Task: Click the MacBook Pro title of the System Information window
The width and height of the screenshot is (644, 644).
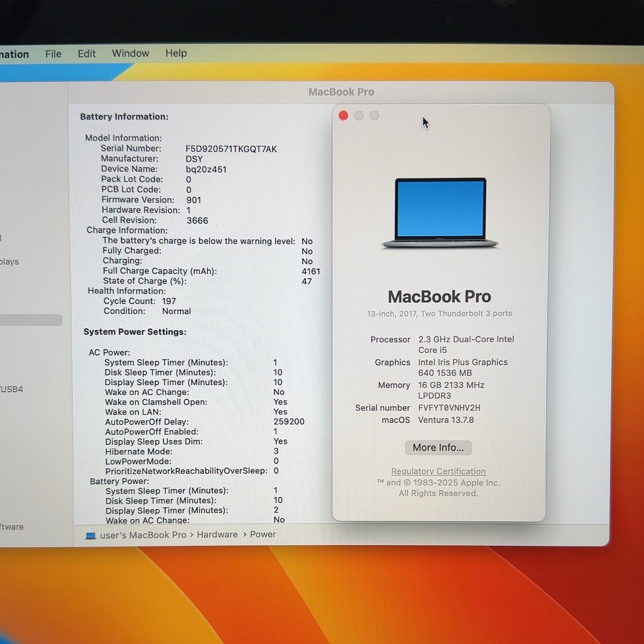Action: 341,92
